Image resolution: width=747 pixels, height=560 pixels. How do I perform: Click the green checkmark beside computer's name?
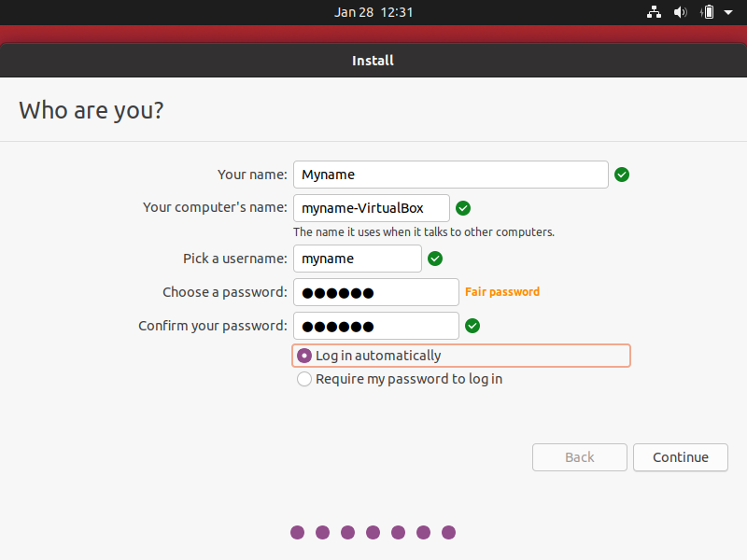(463, 208)
